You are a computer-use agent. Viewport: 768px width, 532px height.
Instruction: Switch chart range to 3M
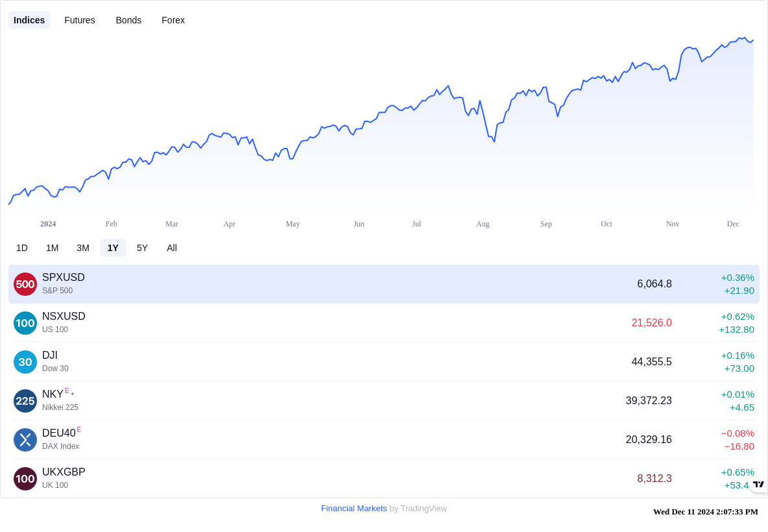83,248
